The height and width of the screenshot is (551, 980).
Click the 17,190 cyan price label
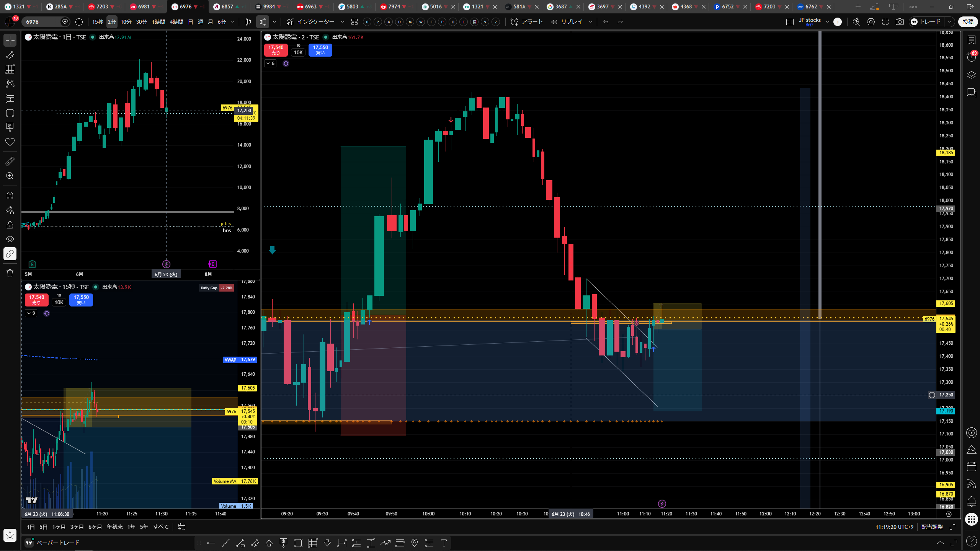[x=946, y=411]
